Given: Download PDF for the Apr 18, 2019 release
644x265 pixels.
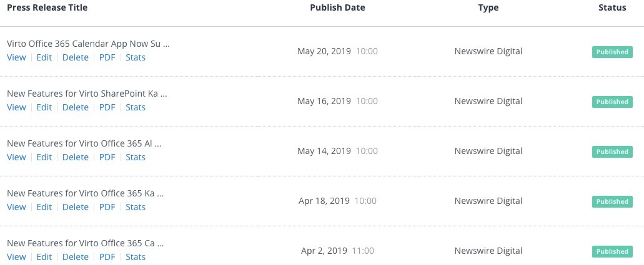Looking at the screenshot, I should click(107, 207).
